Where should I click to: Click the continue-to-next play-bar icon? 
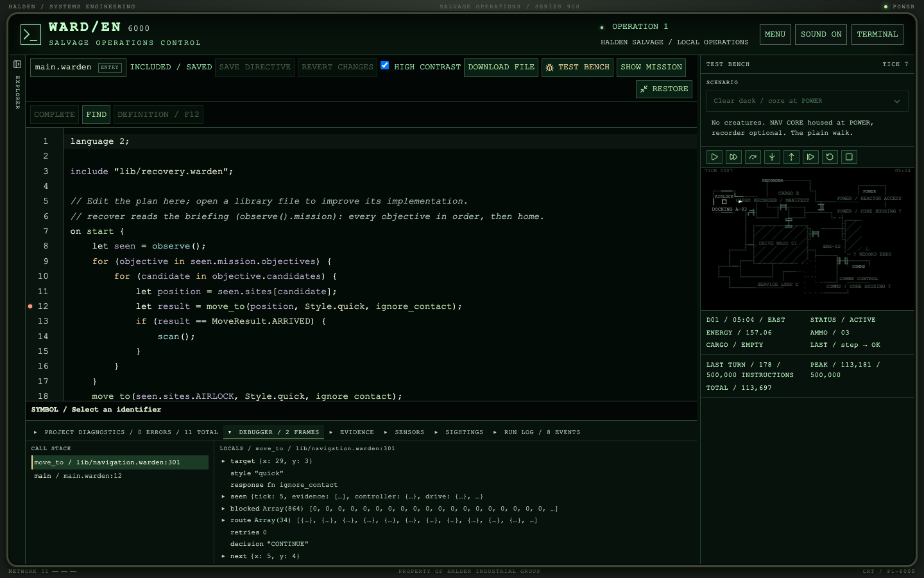coord(810,157)
